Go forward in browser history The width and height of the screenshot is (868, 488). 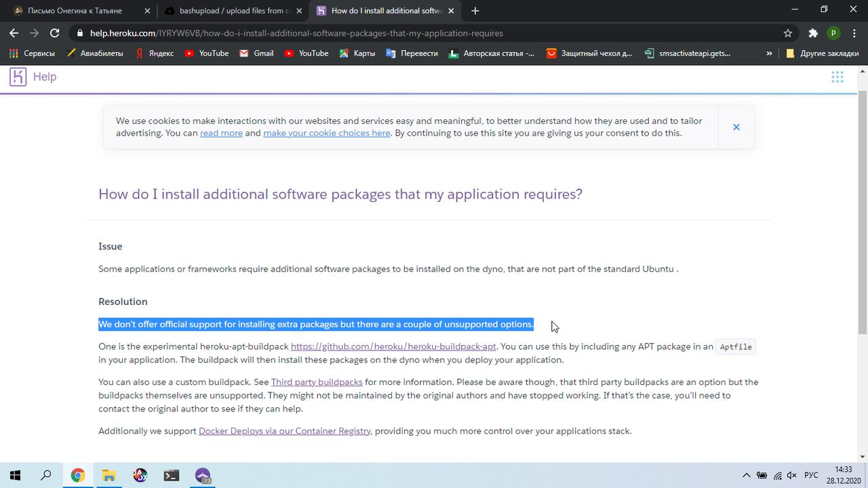point(35,33)
